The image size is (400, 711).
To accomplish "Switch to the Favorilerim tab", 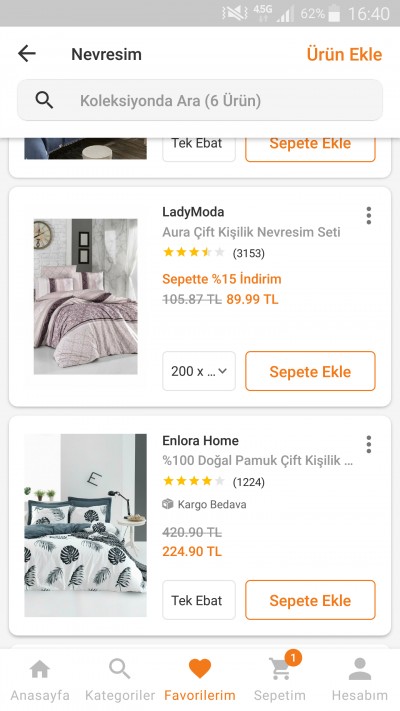I will click(200, 677).
